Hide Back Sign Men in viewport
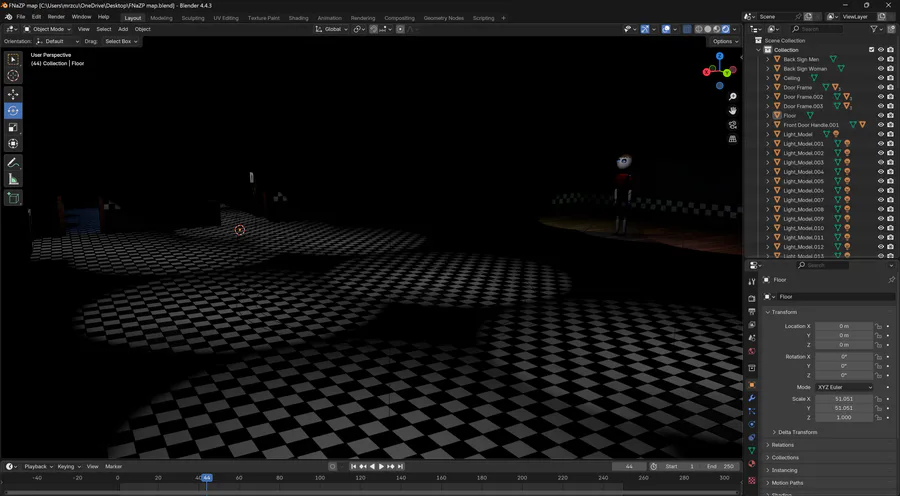900x496 pixels. tap(881, 59)
